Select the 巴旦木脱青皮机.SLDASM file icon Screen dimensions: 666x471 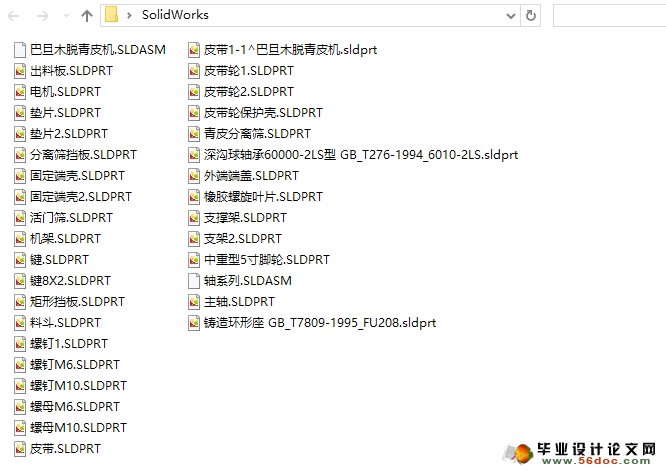pyautogui.click(x=20, y=50)
